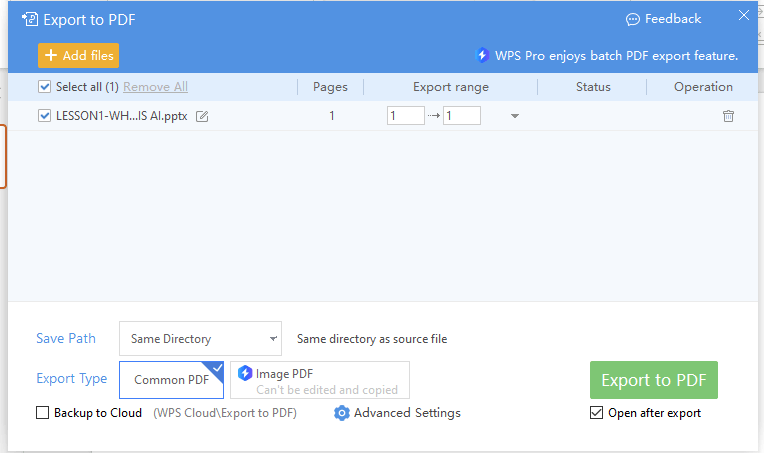Screen dimensions: 764x453
Task: Click the Add files button
Action: pyautogui.click(x=78, y=56)
